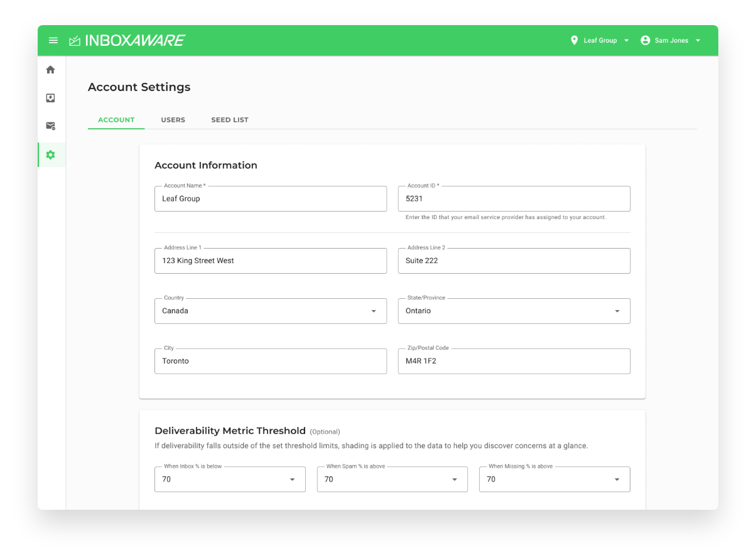756x560 pixels.
Task: Click the Zip/Postal Code field
Action: (514, 361)
